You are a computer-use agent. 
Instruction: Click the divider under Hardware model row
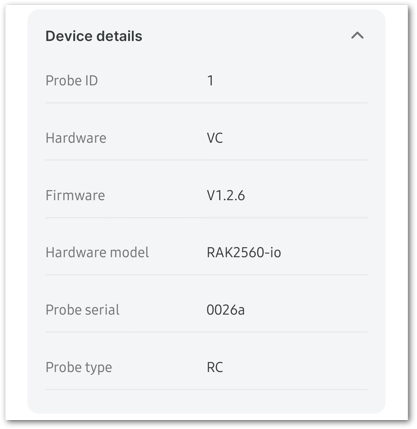pos(206,275)
